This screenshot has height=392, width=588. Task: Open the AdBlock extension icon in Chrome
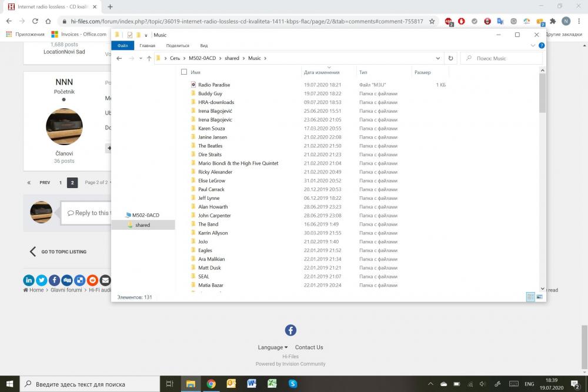449,22
